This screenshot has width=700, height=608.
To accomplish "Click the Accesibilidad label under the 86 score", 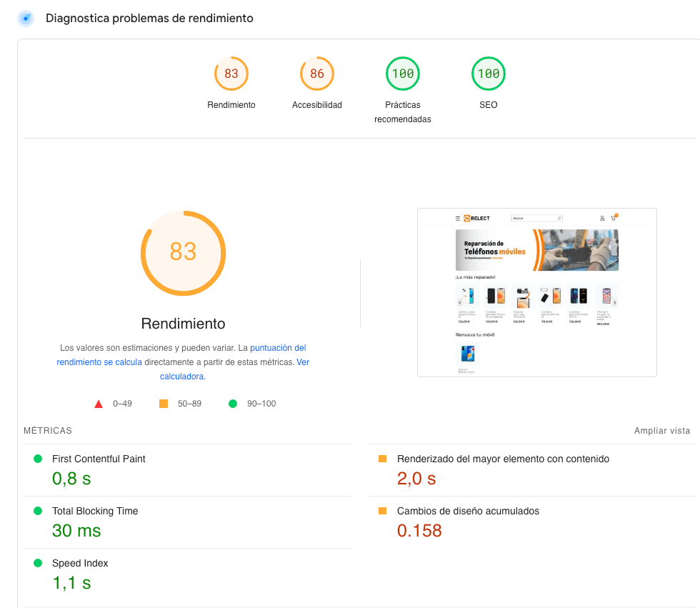I will pyautogui.click(x=317, y=105).
